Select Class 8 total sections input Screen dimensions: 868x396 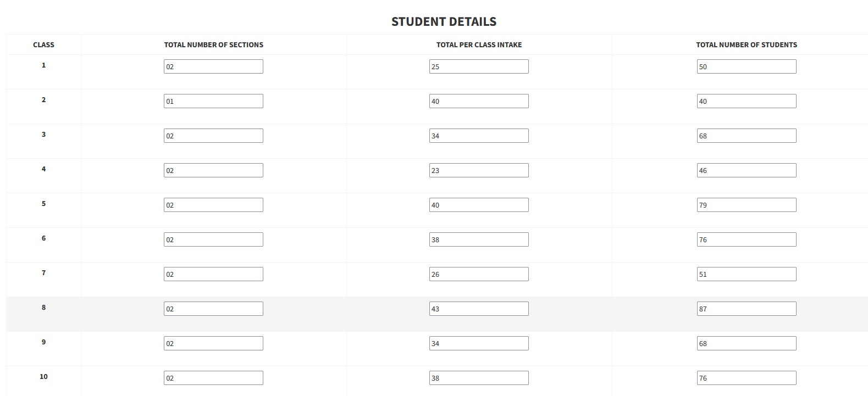click(213, 309)
